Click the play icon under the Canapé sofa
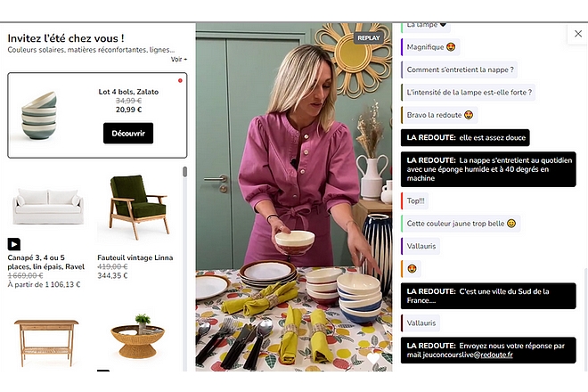This screenshot has height=392, width=588. [14, 244]
